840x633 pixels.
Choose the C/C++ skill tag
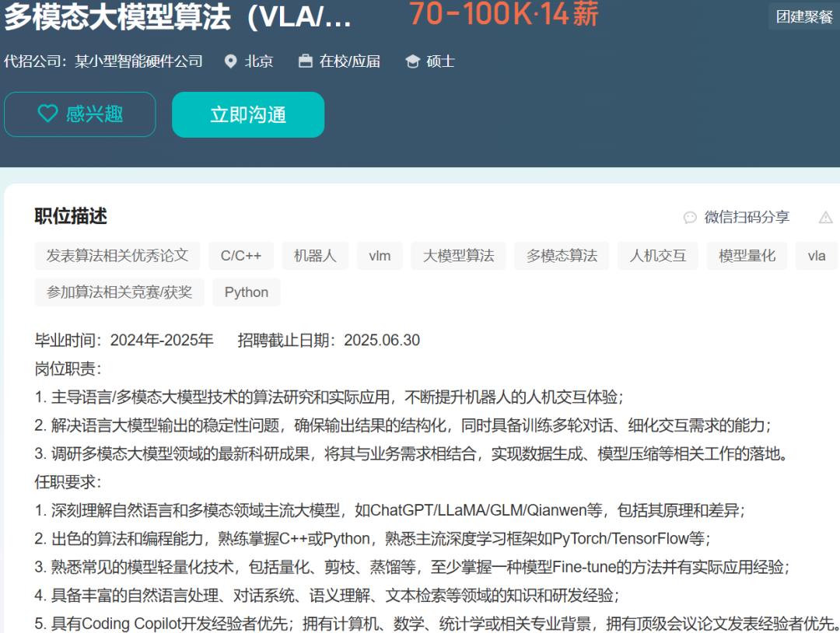(x=241, y=256)
